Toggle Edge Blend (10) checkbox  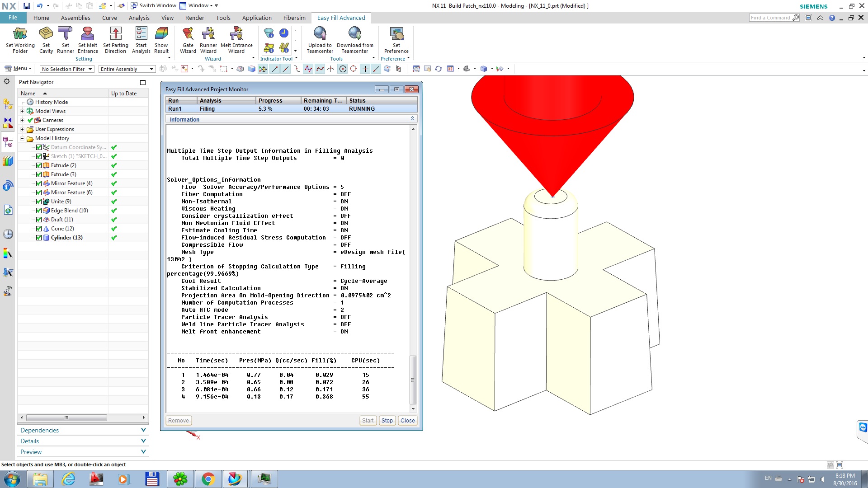coord(39,211)
